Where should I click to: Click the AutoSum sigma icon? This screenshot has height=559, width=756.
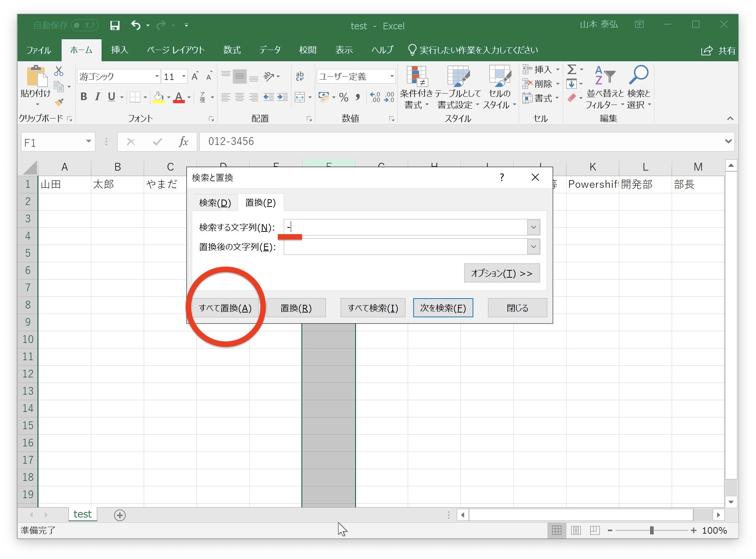pos(571,69)
